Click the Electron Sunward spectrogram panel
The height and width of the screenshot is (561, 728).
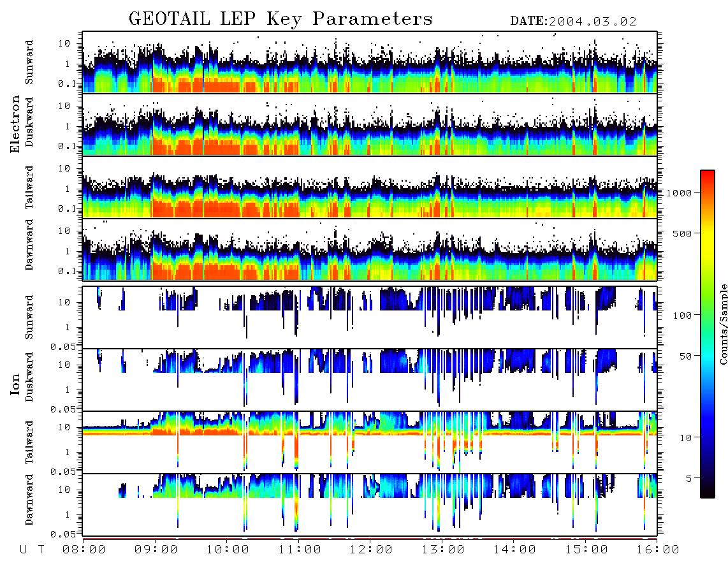pos(370,62)
